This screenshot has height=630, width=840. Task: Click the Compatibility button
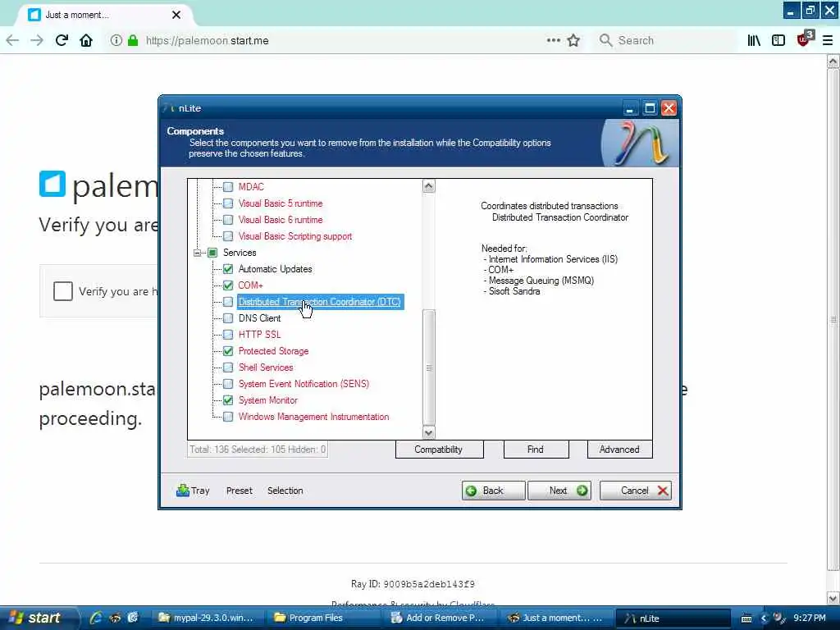(x=439, y=450)
